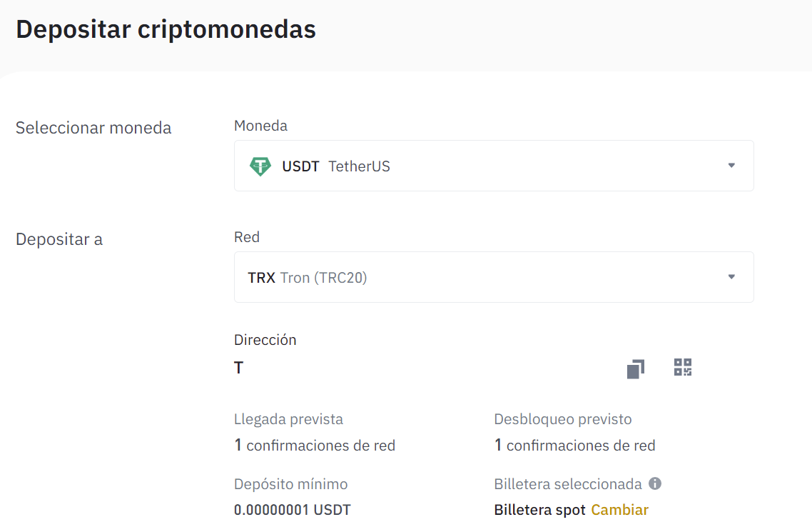
Task: Click the Billetera spot text
Action: click(x=540, y=510)
